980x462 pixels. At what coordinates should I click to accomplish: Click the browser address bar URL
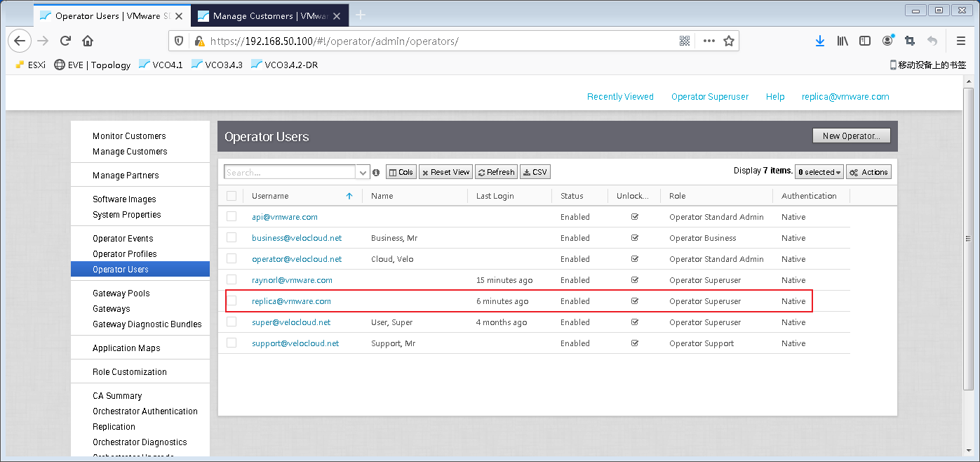(335, 41)
